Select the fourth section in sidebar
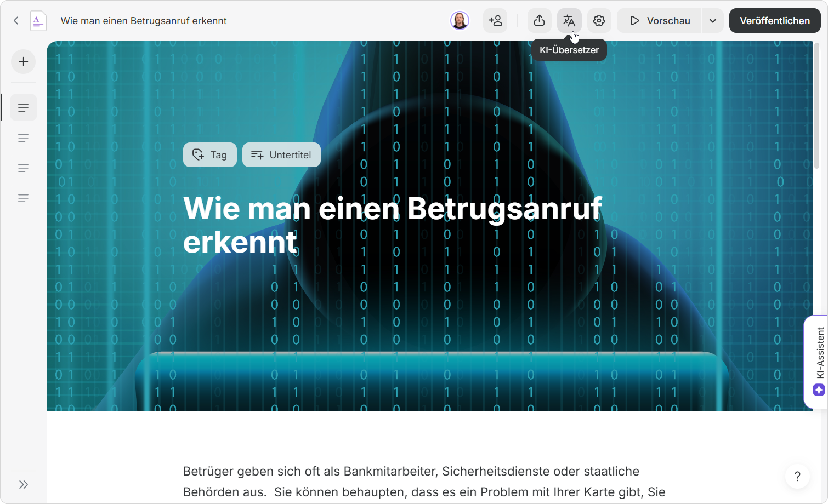Screen dimensions: 828x504 click(x=23, y=198)
